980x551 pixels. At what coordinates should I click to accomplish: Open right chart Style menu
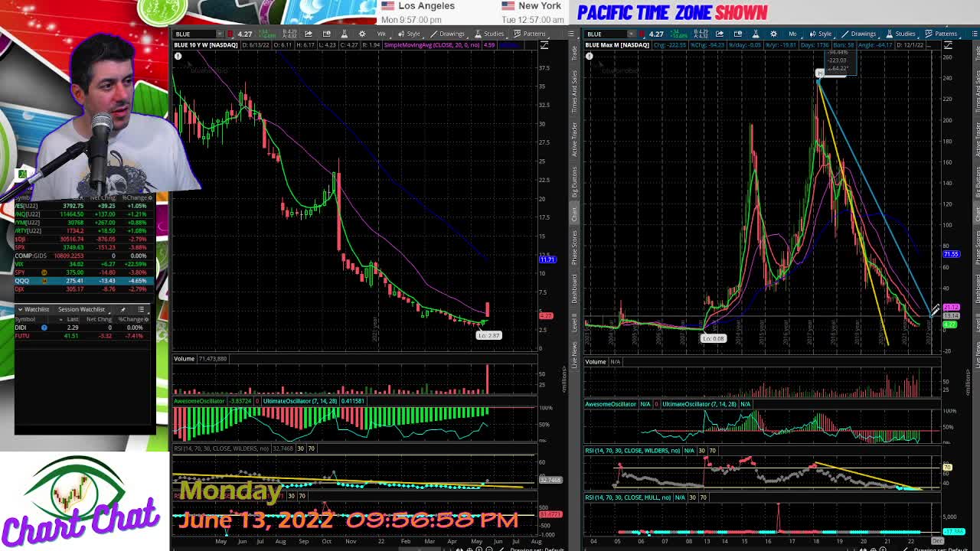[x=821, y=34]
